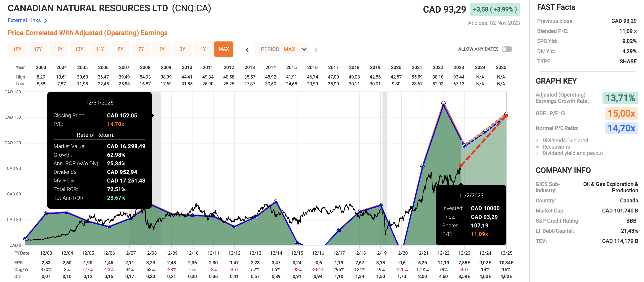
Task: Select the 13Y period tab
Action: [x=79, y=49]
